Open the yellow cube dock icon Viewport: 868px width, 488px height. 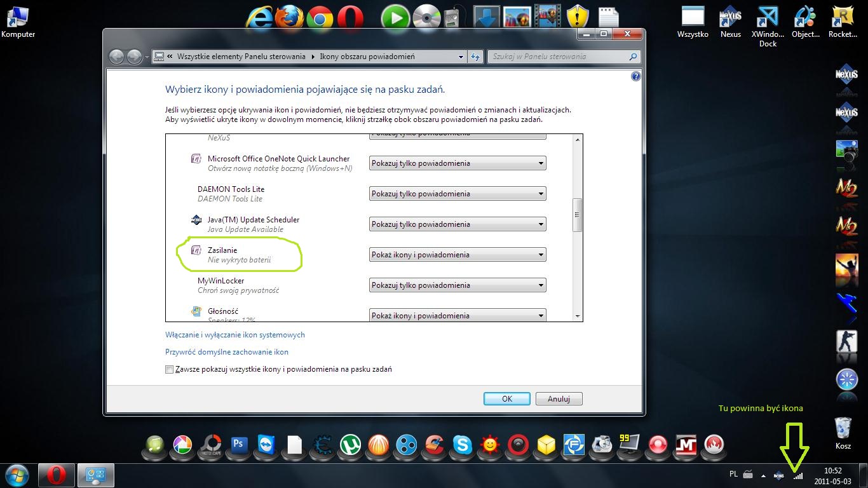coord(546,445)
